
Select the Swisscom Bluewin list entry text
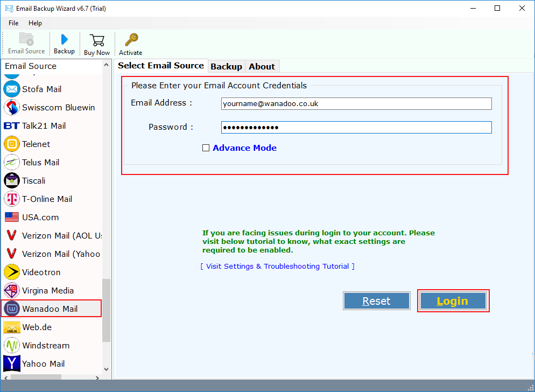[x=59, y=108]
